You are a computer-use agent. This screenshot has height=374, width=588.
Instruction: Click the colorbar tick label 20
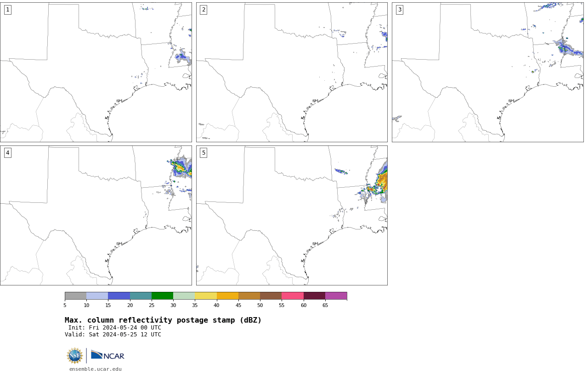130,305
